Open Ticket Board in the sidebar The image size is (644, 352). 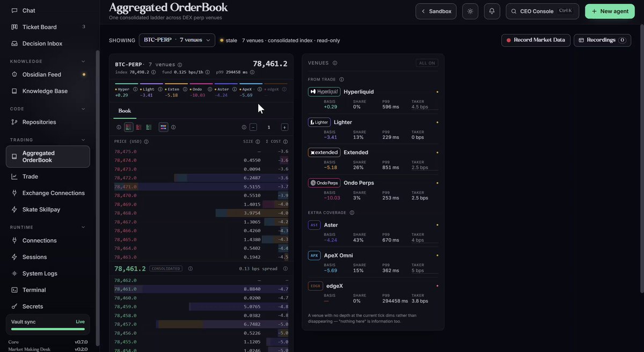48,27
